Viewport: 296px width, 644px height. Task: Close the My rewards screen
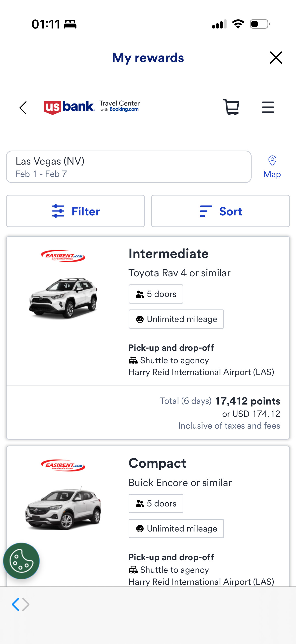click(276, 58)
